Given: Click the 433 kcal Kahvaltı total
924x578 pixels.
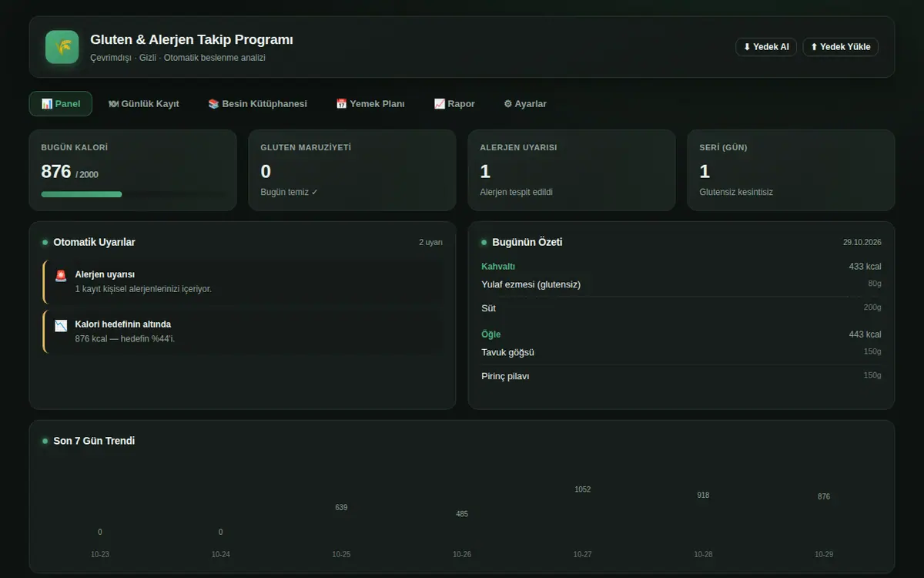Looking at the screenshot, I should click(865, 267).
